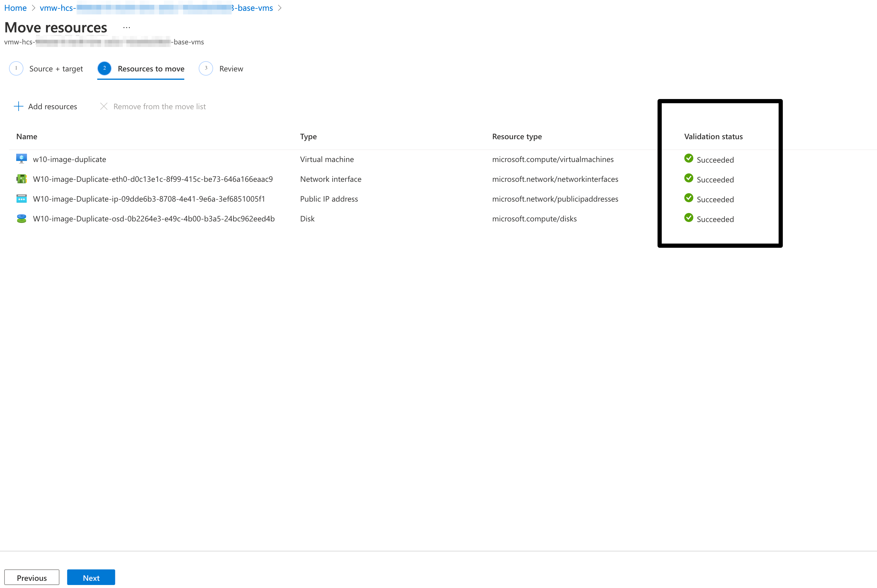The image size is (877, 588).
Task: Click the Previous button
Action: [32, 577]
